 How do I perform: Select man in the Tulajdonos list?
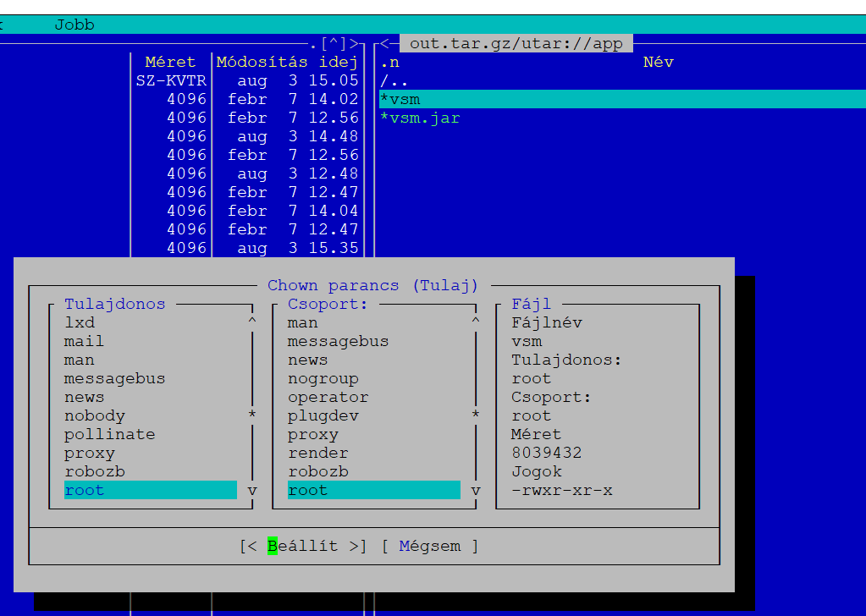[79, 360]
